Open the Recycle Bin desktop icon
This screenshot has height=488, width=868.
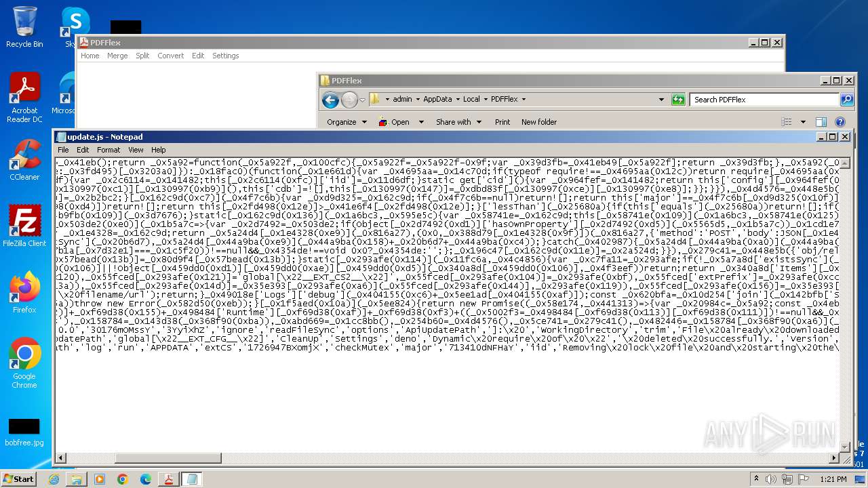[24, 27]
